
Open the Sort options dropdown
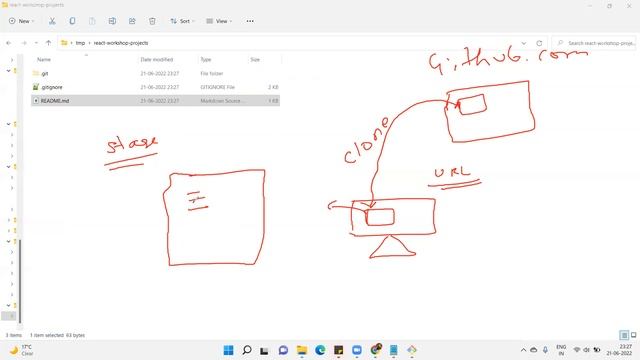[182, 21]
